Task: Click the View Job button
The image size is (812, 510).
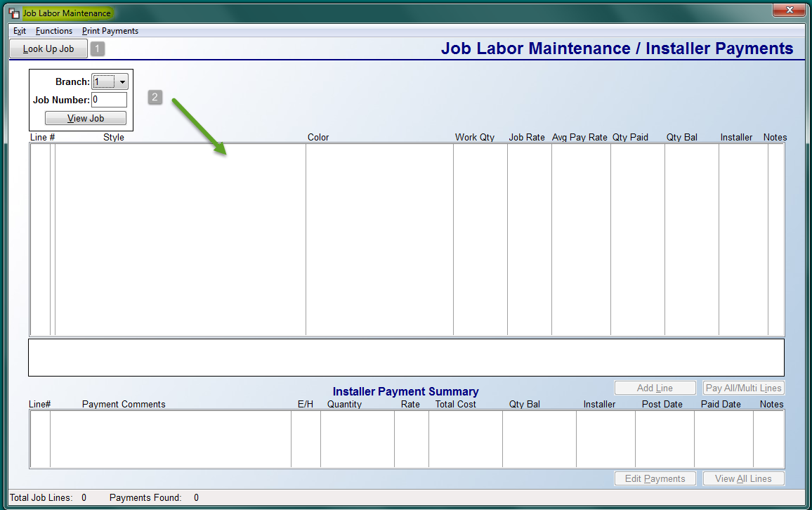Action: (85, 117)
